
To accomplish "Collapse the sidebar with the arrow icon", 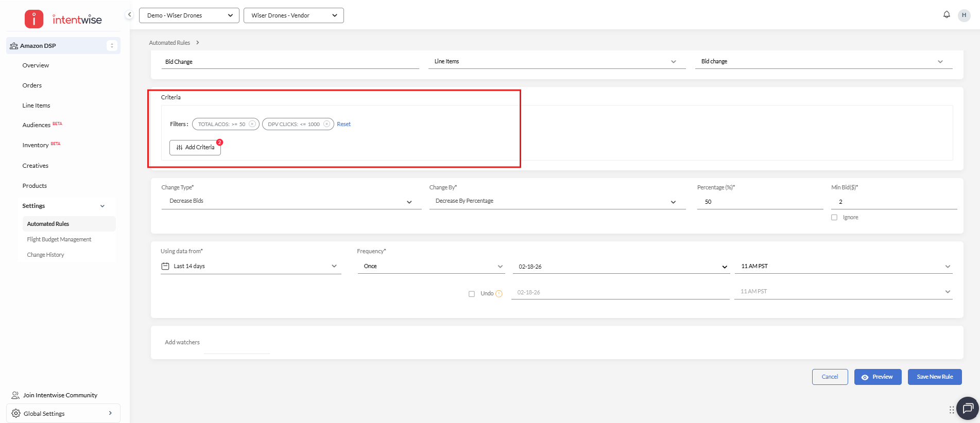I will pyautogui.click(x=130, y=15).
